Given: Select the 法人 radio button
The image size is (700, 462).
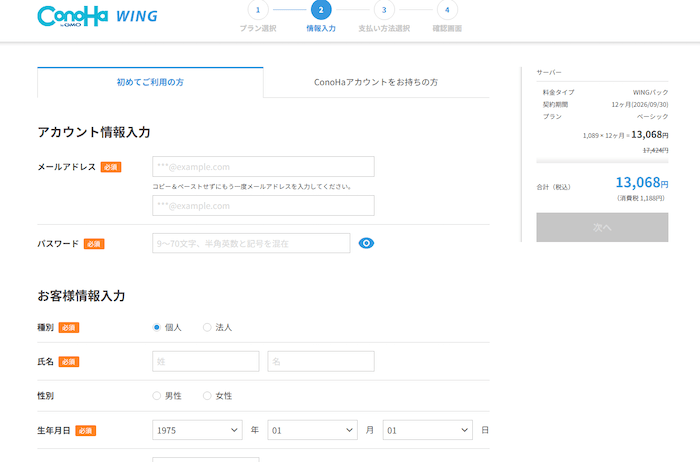Looking at the screenshot, I should (x=207, y=327).
